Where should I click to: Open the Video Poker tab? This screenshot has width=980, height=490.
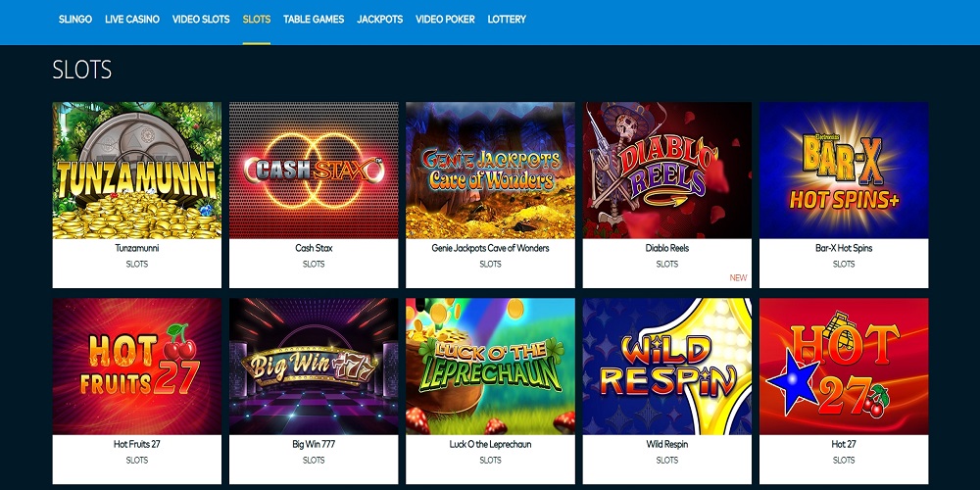445,20
